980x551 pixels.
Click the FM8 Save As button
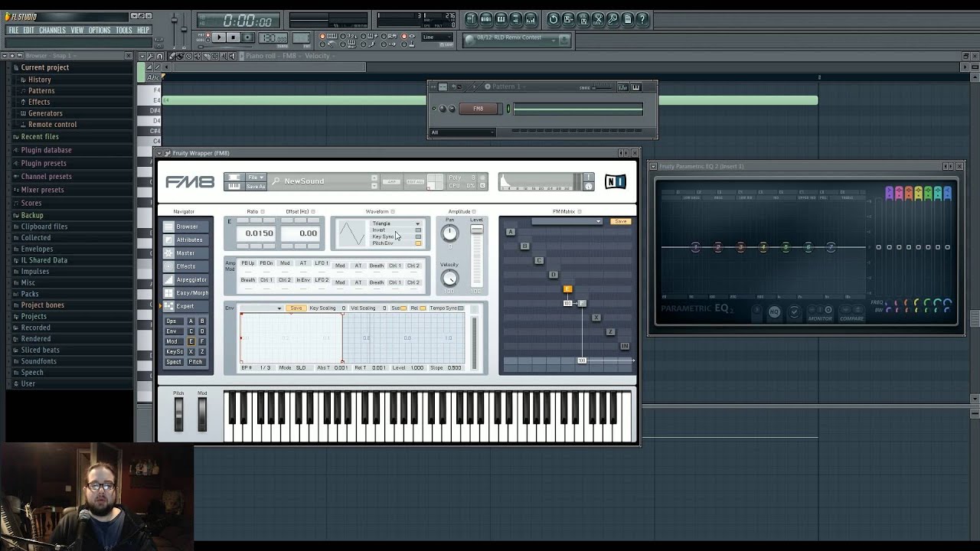(x=255, y=186)
